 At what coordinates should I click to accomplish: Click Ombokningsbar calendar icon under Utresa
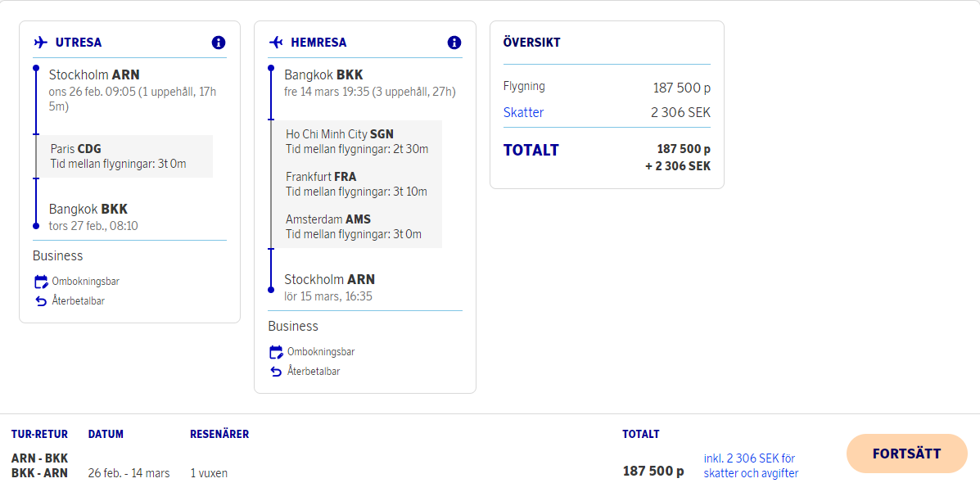pos(41,282)
